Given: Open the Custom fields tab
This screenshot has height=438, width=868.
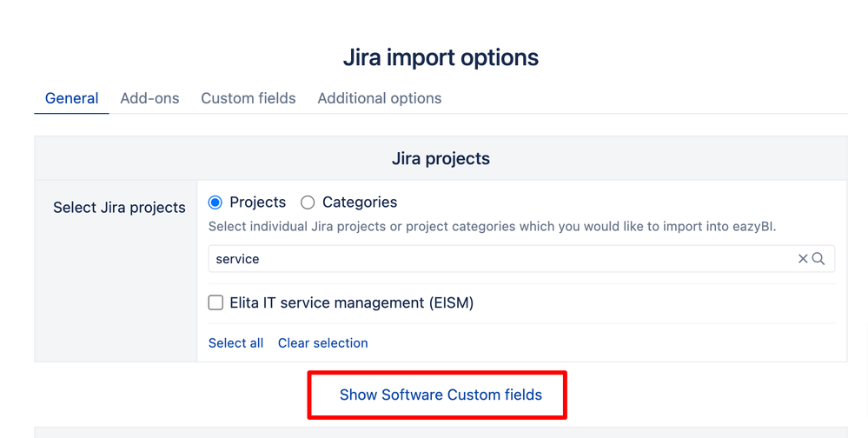Looking at the screenshot, I should coord(248,98).
